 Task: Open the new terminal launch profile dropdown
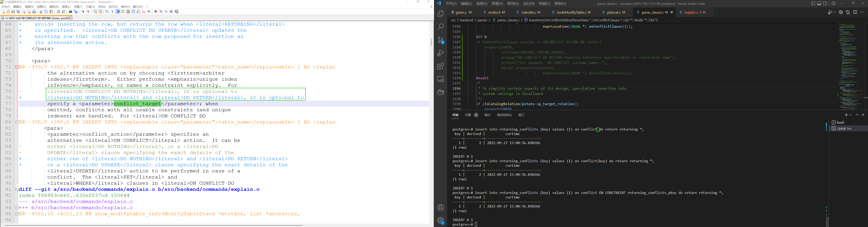(x=851, y=115)
